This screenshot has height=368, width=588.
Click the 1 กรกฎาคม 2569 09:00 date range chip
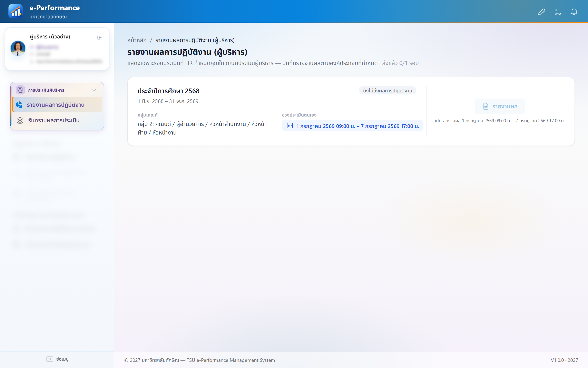click(352, 126)
